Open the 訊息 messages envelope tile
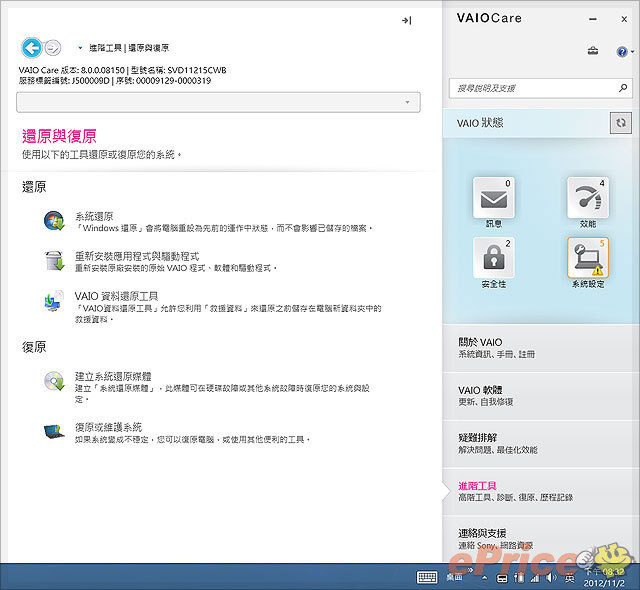Image resolution: width=640 pixels, height=590 pixels. (x=494, y=199)
